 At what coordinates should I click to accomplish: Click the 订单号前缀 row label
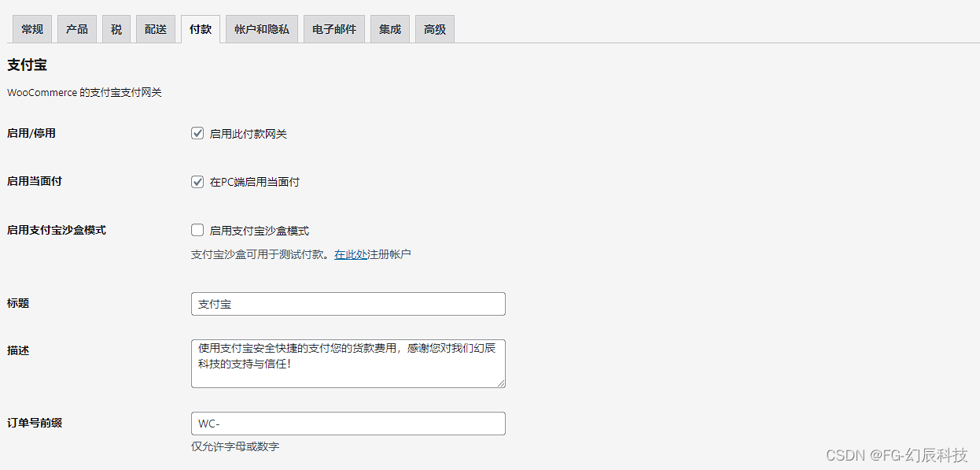pyautogui.click(x=35, y=423)
